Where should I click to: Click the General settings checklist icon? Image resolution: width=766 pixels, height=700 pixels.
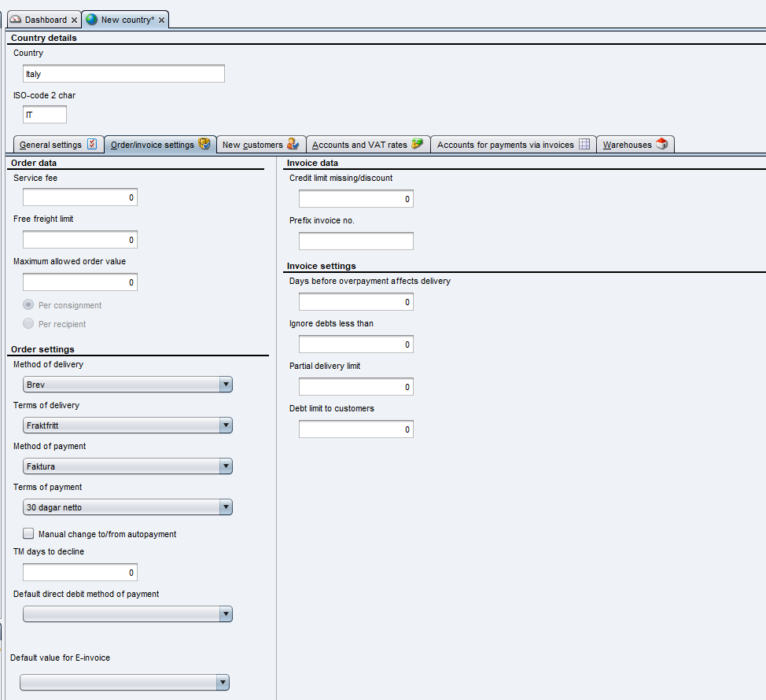[x=92, y=145]
